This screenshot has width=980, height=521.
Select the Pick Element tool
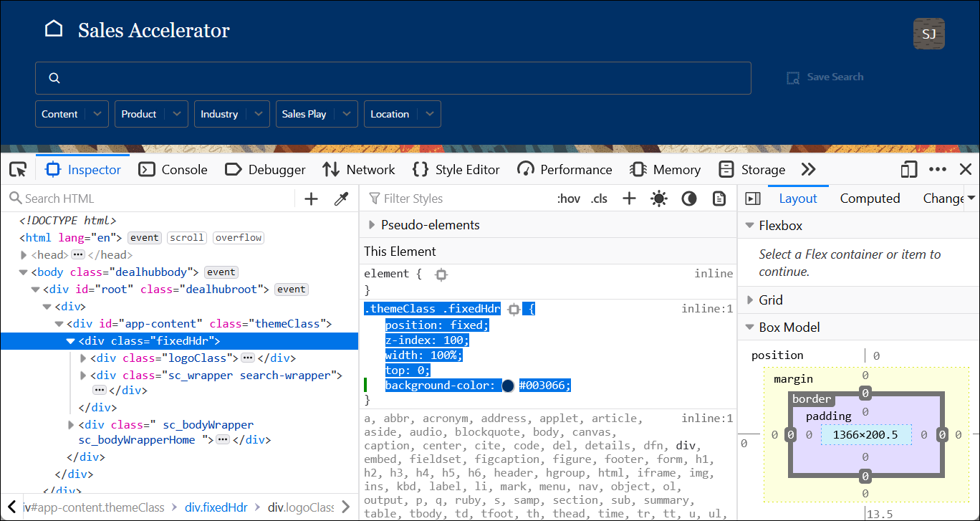tap(17, 168)
